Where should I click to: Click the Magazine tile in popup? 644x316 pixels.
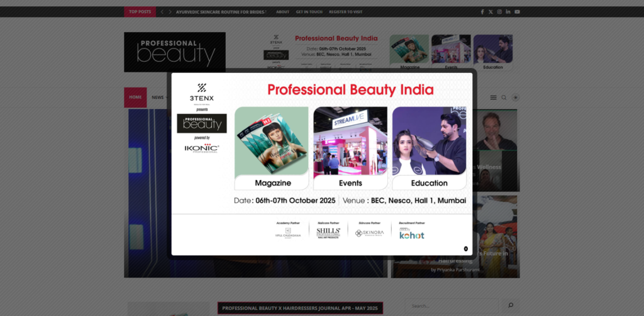pos(272,149)
